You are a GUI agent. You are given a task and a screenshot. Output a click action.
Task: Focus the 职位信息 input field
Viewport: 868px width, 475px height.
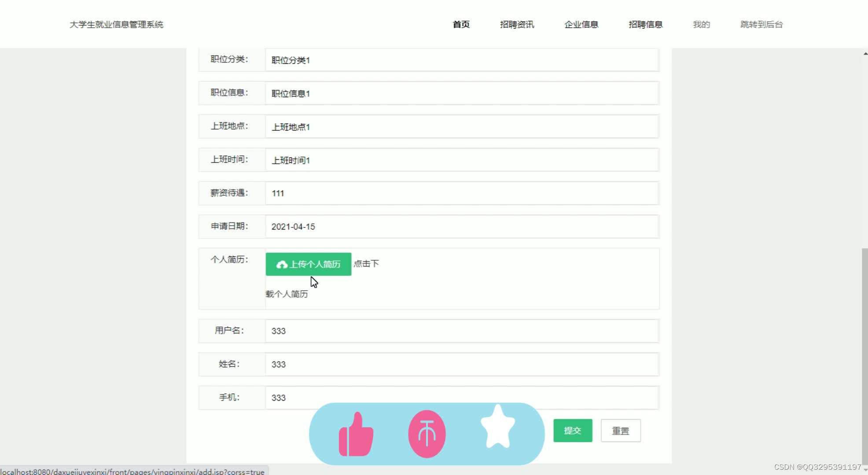462,93
